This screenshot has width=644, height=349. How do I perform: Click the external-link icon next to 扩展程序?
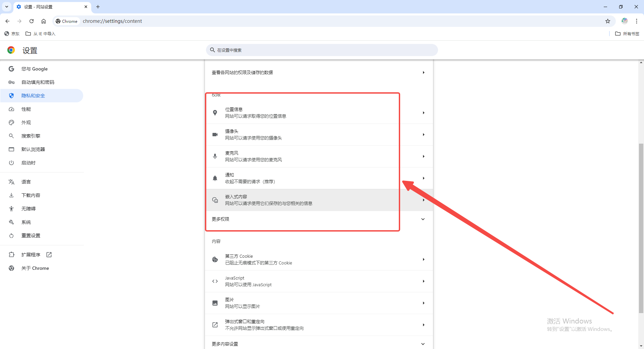49,255
